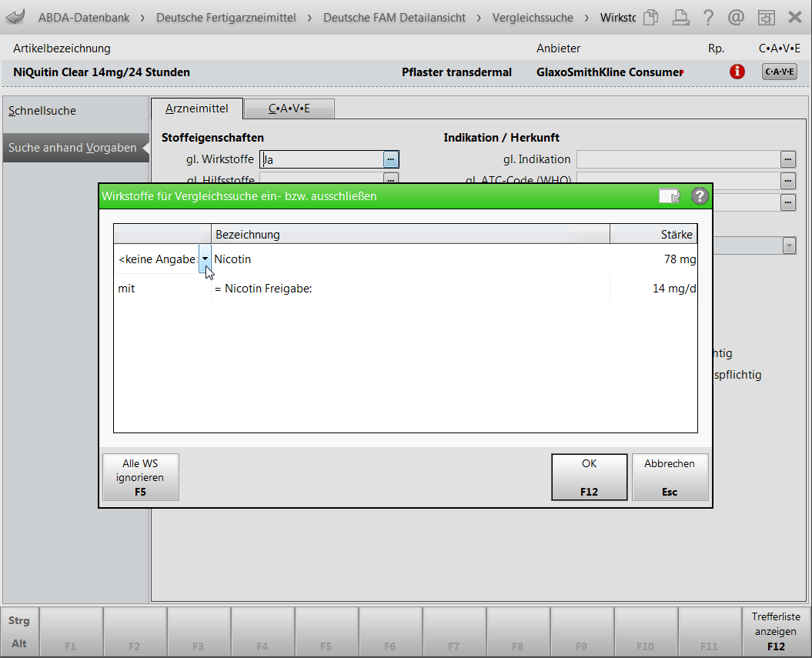Click Deutsche FAM Detailansicht breadcrumb
812x658 pixels.
tap(395, 18)
